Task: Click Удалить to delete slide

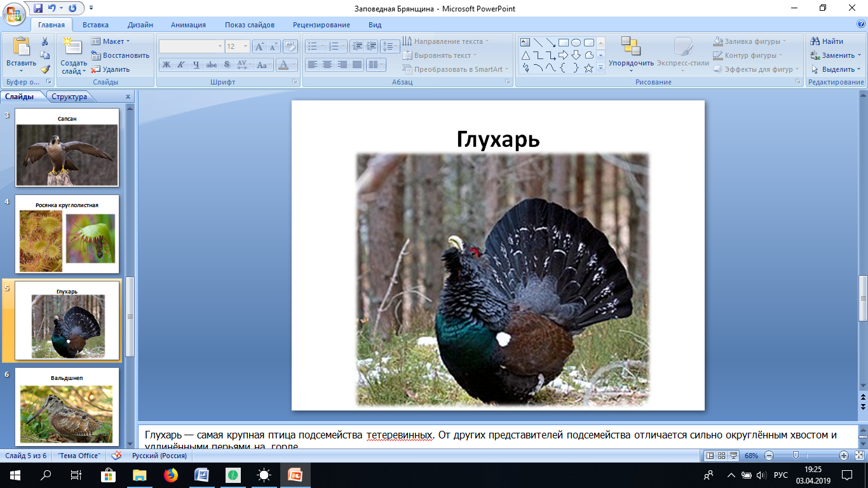Action: [111, 69]
